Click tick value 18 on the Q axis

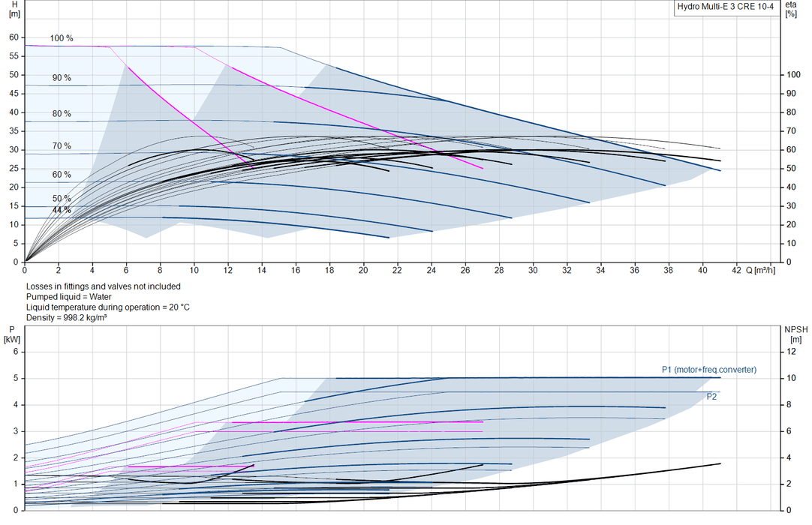point(329,270)
